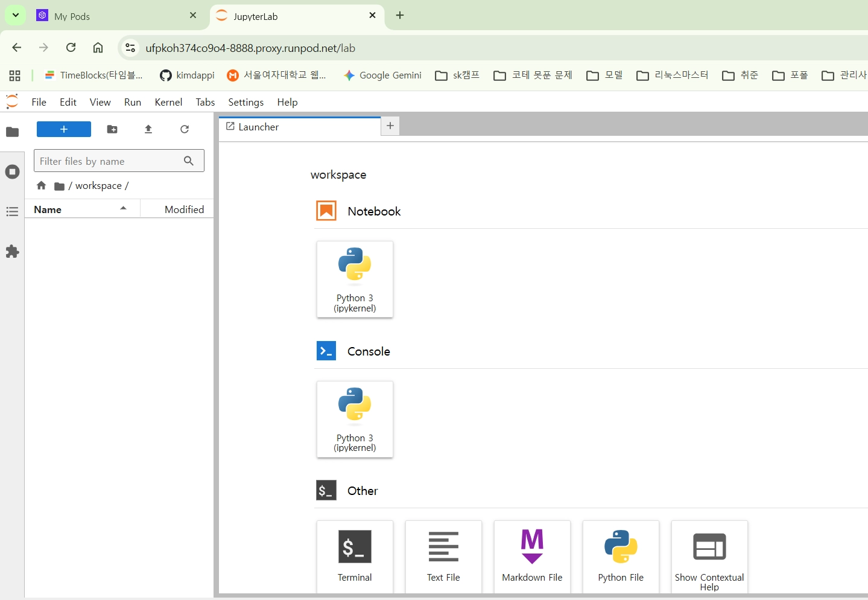Screen dimensions: 868x600
Task: Open Show Contextual Help
Action: (x=709, y=557)
